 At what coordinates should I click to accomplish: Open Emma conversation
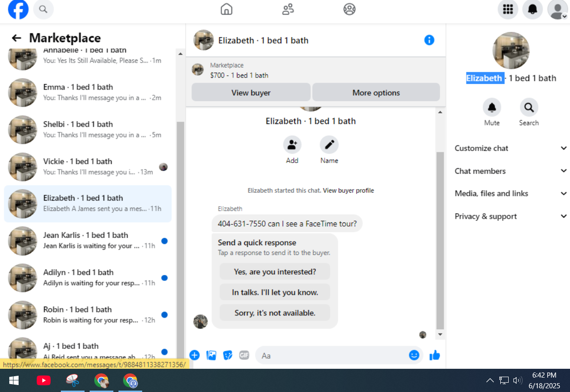(88, 92)
